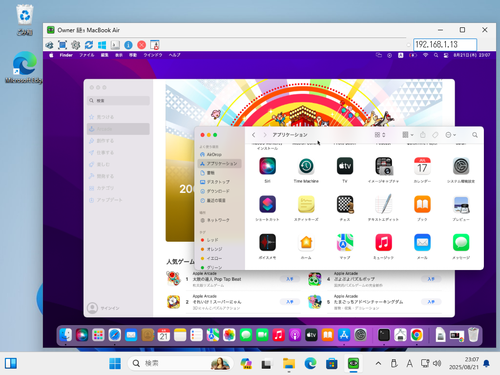The height and width of the screenshot is (375, 500).
Task: Open the TextEdit app icon
Action: point(383,204)
